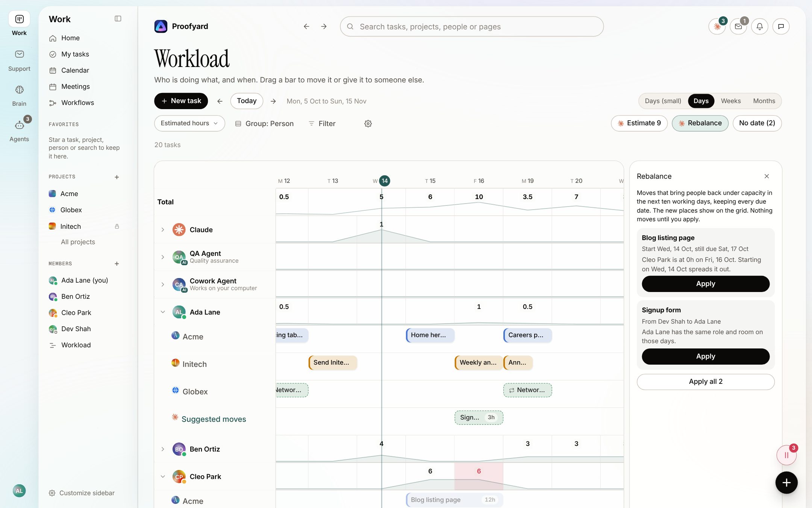Collapse the Work sidebar panel icon
This screenshot has height=508, width=812.
click(x=118, y=19)
